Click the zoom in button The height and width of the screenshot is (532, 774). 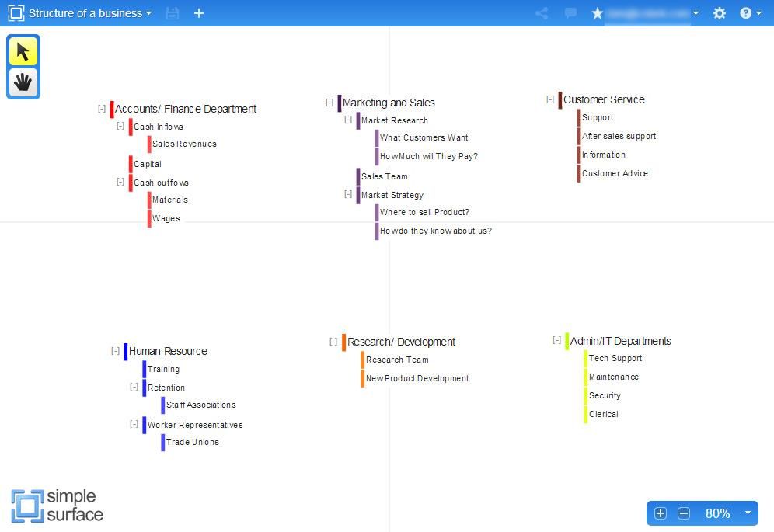pyautogui.click(x=660, y=513)
